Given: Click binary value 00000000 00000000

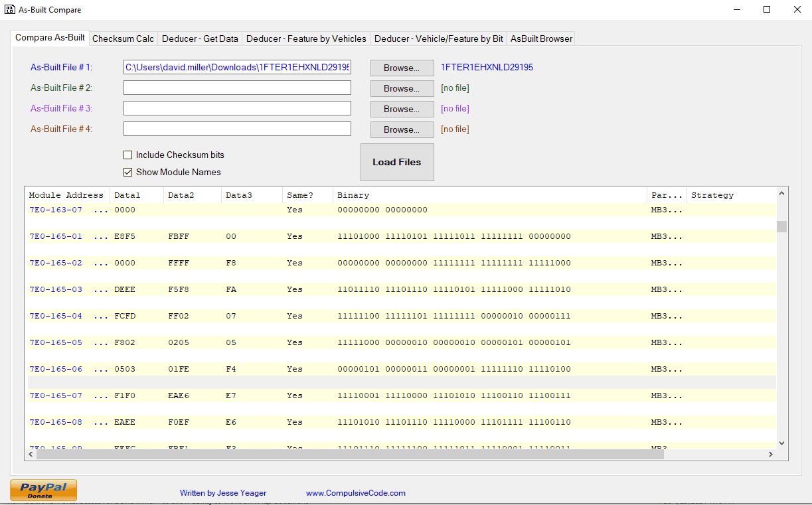Looking at the screenshot, I should (x=382, y=210).
